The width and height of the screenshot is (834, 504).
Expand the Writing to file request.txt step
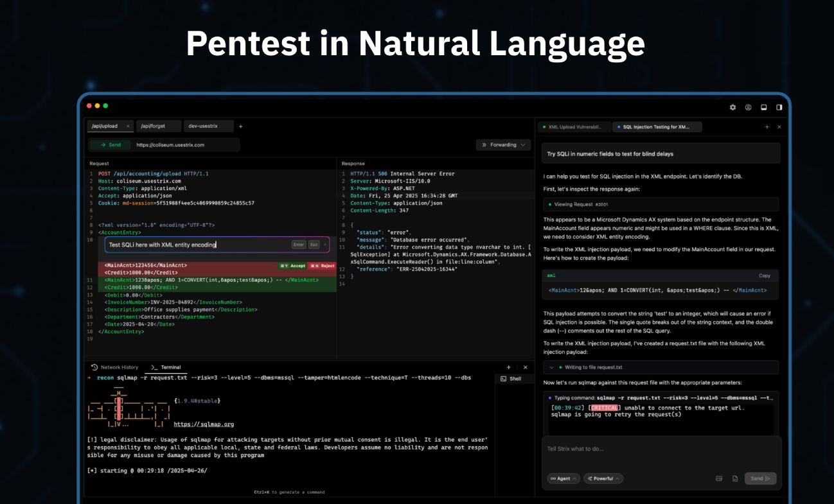(661, 367)
